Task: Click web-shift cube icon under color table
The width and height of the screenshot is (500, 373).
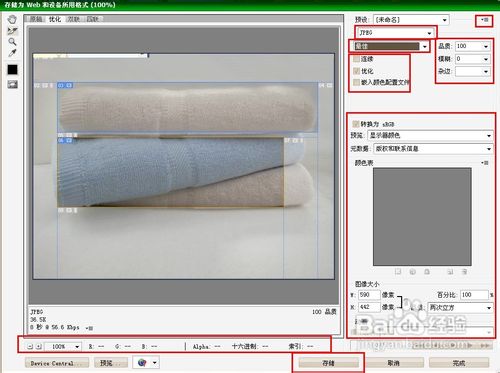Action: tap(412, 272)
